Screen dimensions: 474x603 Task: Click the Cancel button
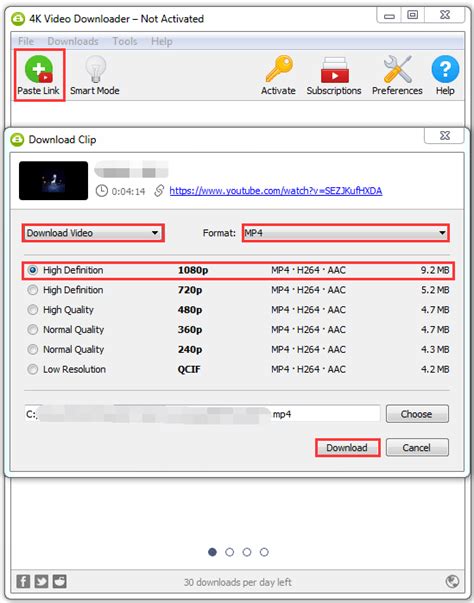[x=417, y=448]
